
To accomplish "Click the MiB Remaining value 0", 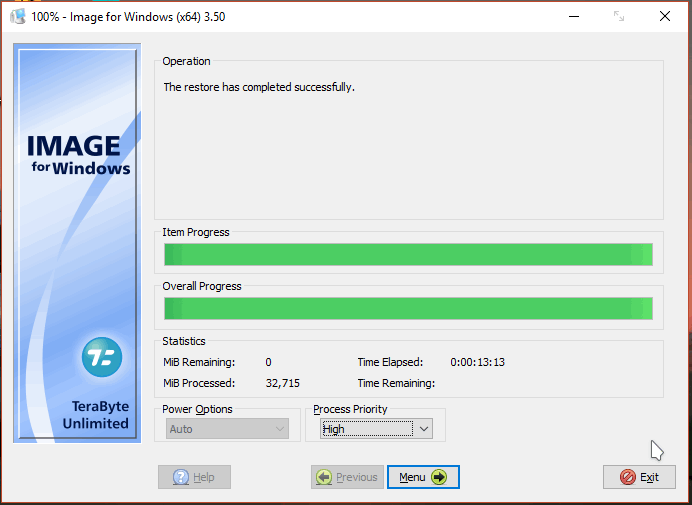I will (268, 362).
